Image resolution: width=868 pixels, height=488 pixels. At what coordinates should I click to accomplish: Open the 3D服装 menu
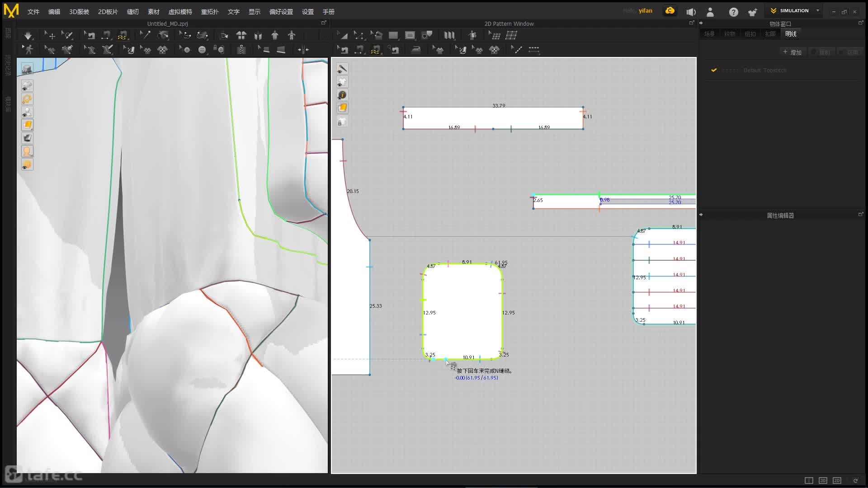79,12
